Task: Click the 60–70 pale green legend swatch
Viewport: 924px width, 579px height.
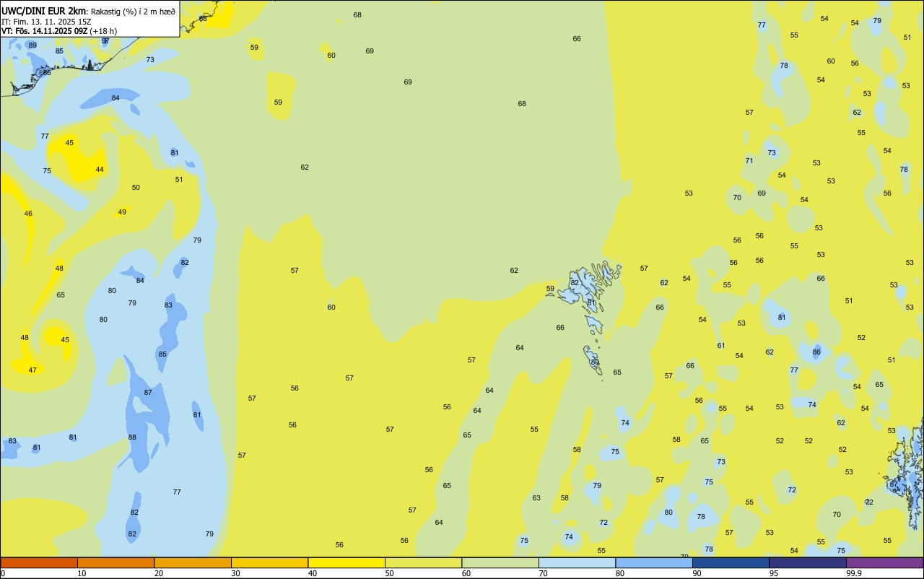Action: point(500,562)
